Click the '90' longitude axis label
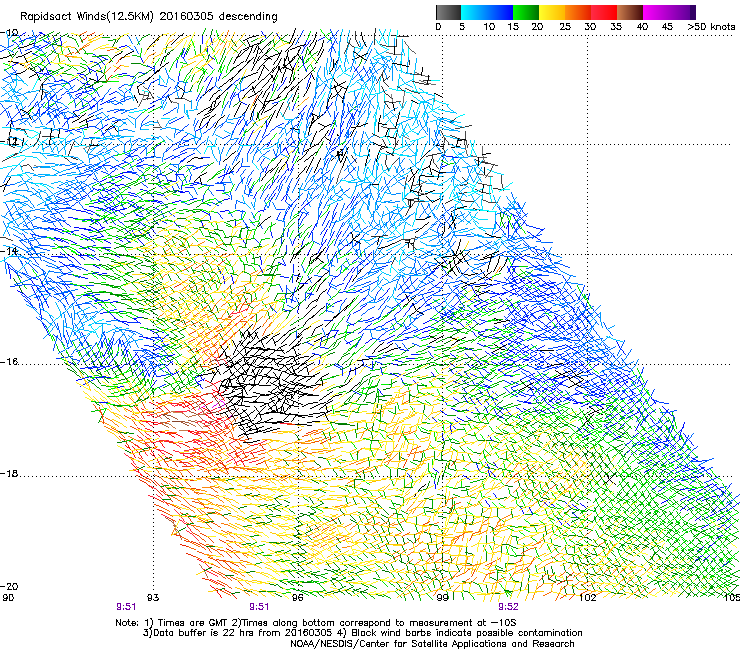Viewport: 740px width, 650px height. point(8,598)
